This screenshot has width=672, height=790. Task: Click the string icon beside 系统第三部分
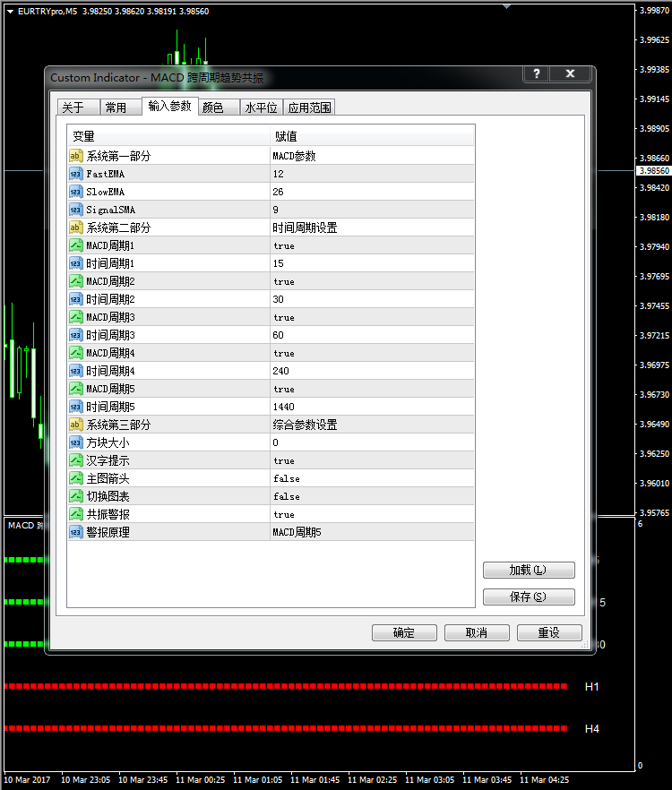(75, 425)
